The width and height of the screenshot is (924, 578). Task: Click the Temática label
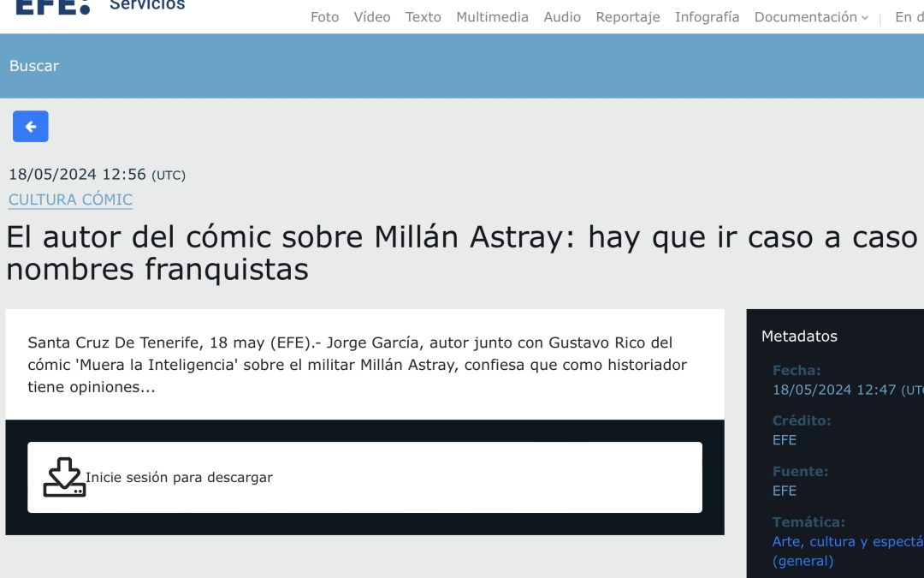point(808,522)
